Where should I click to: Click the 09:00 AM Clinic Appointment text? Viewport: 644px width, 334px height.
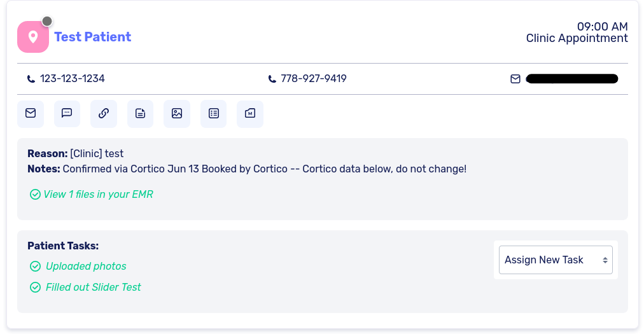tap(577, 32)
